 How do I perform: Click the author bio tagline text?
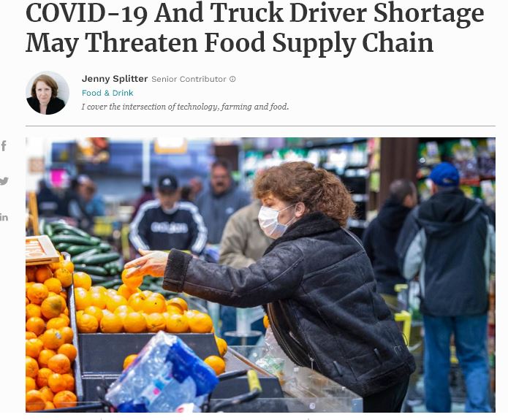tap(185, 107)
